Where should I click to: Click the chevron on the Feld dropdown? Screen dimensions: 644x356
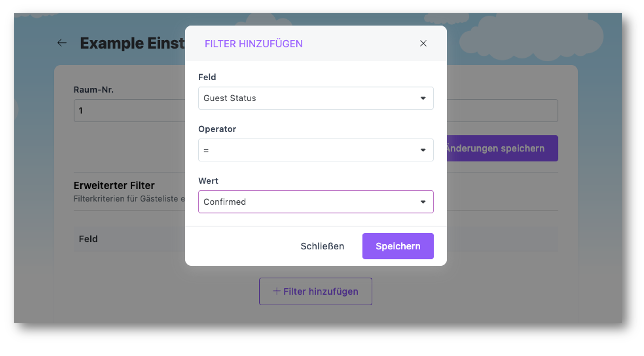pyautogui.click(x=423, y=98)
